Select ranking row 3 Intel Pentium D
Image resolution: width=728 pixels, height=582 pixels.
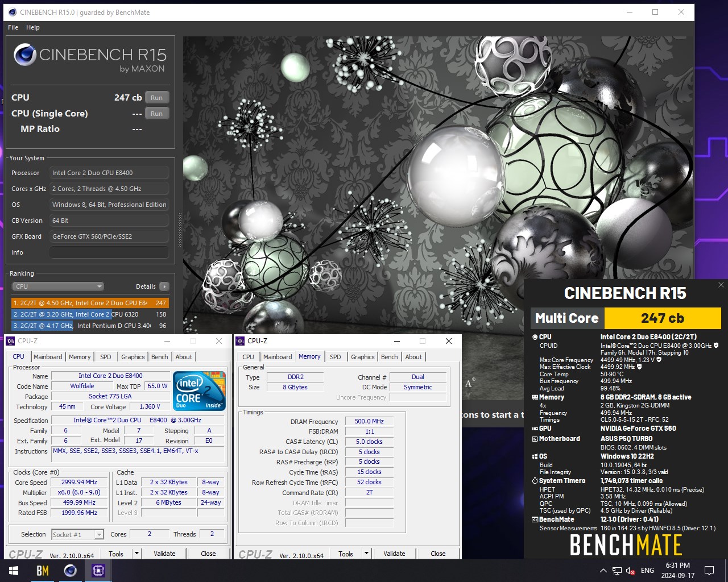90,326
